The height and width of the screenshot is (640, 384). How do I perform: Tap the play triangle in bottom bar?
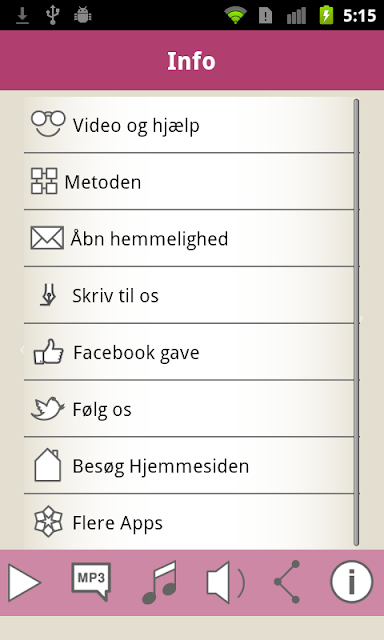(24, 582)
